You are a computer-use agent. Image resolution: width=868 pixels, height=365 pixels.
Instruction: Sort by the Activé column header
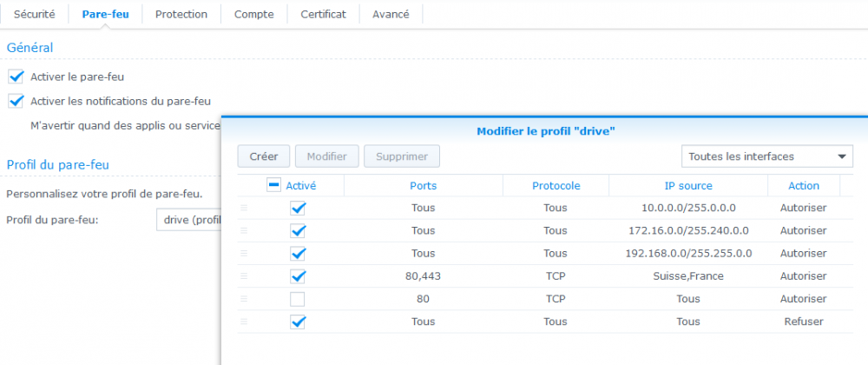click(x=300, y=186)
